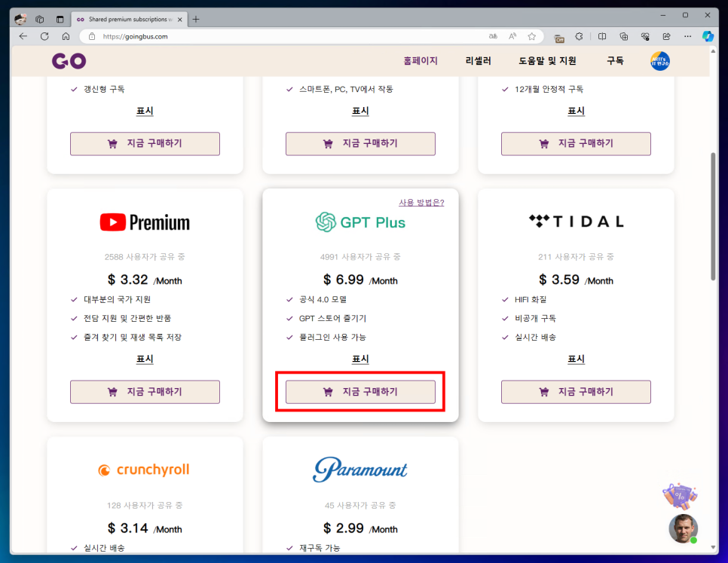Click the $ 3.14 /Month price
The image size is (728, 563).
point(145,528)
